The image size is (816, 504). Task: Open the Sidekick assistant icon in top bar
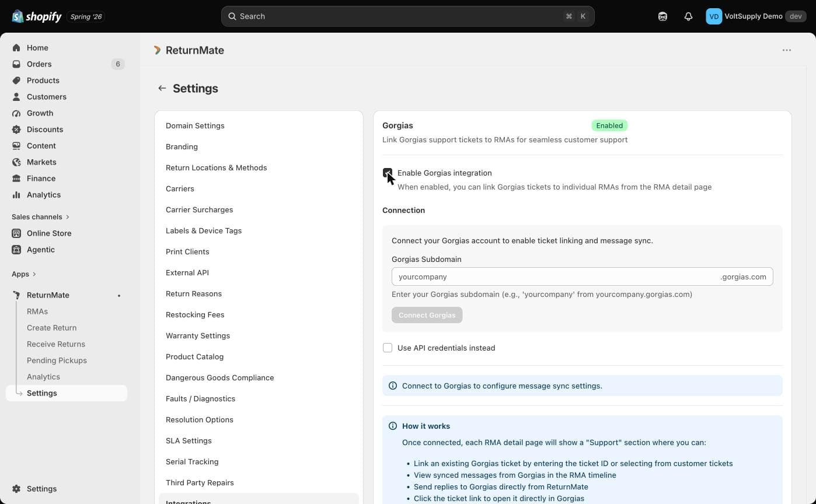tap(662, 16)
